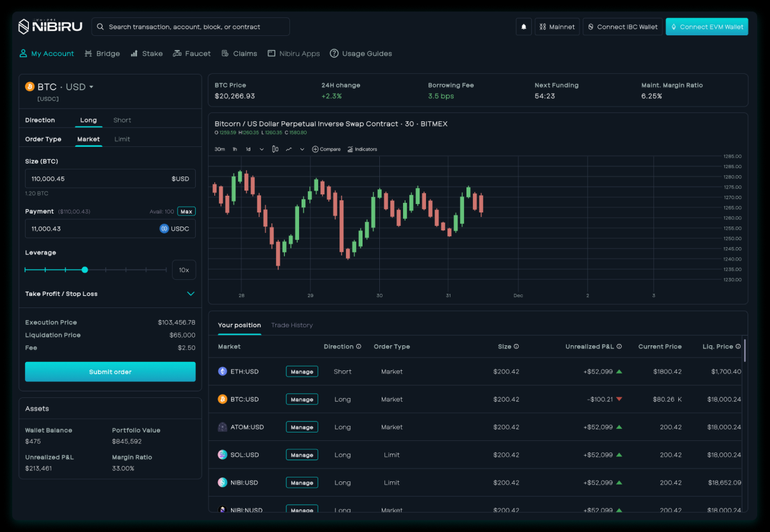This screenshot has height=532, width=770.
Task: Focus the search transaction input field
Action: [x=191, y=27]
